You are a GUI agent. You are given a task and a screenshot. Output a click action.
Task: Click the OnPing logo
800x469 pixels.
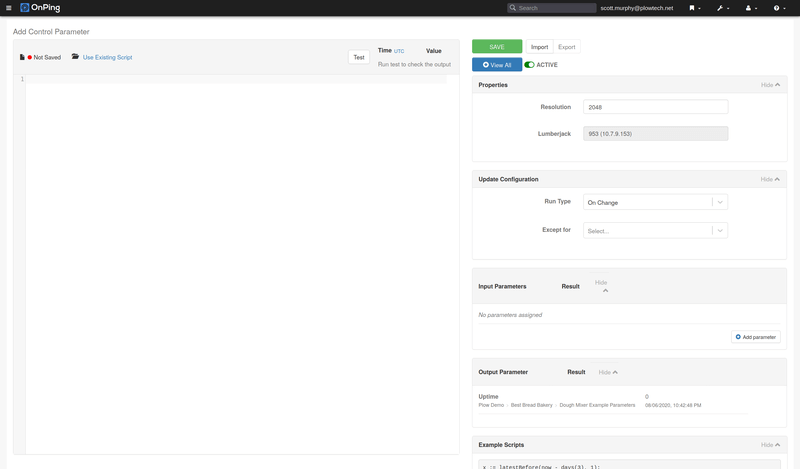(40, 8)
